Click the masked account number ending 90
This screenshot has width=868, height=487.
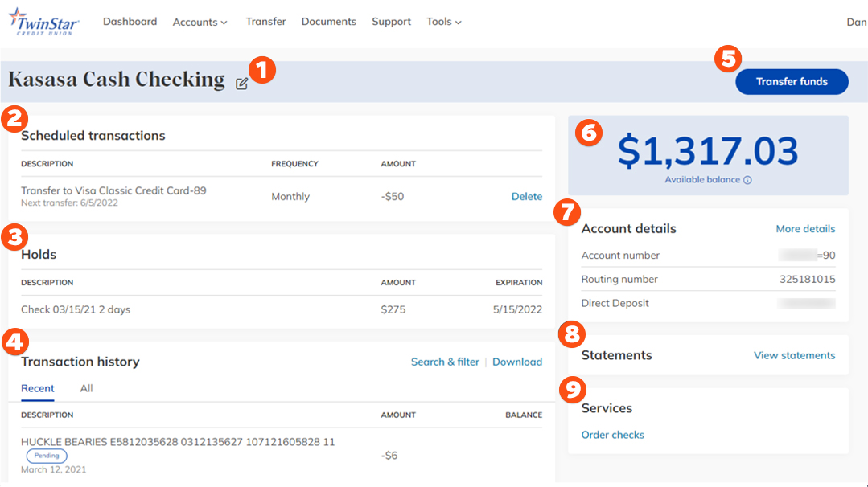(807, 256)
